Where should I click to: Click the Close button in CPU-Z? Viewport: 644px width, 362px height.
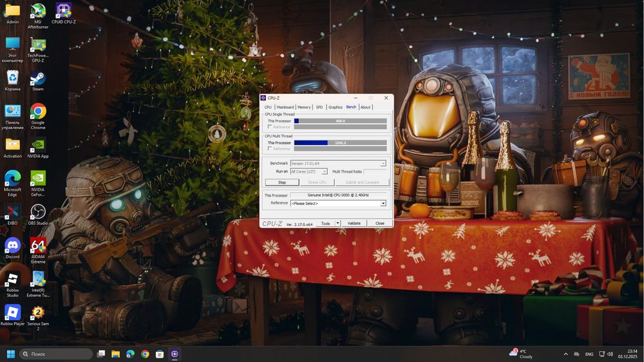pos(380,223)
